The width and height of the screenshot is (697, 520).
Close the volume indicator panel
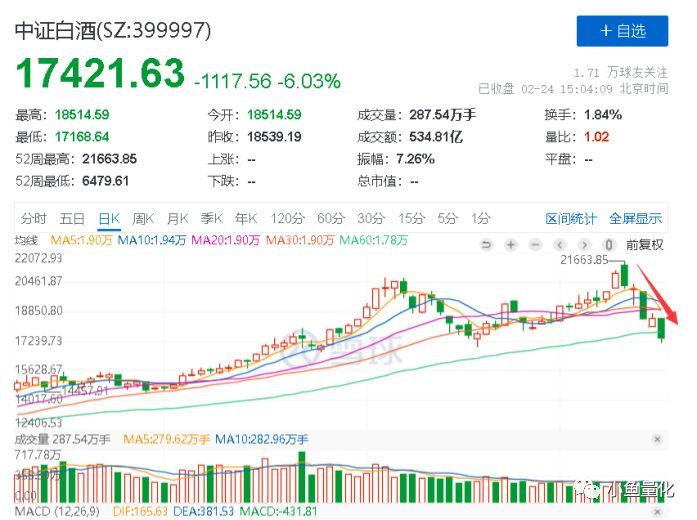point(657,439)
